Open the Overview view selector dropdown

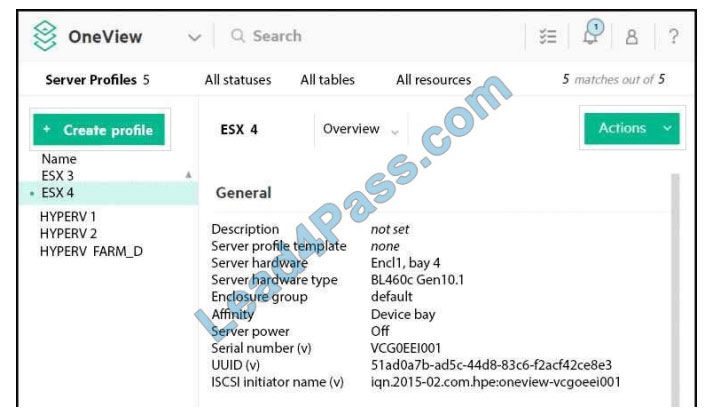(x=361, y=129)
